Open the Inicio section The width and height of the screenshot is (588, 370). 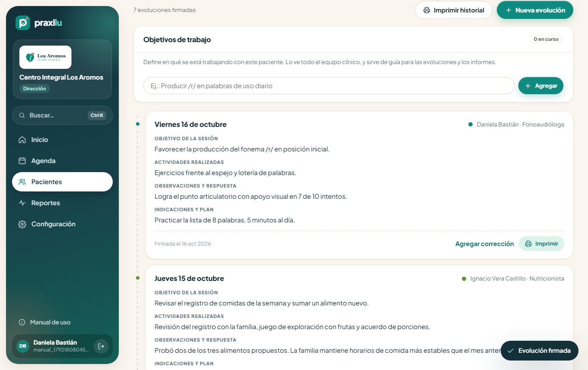[x=62, y=140]
